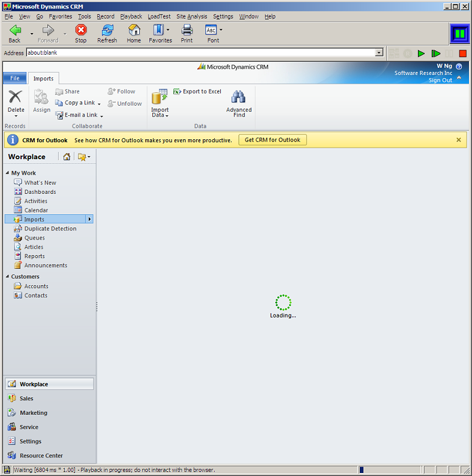Image resolution: width=472 pixels, height=476 pixels.
Task: Click the Import Data ribbon icon
Action: (x=160, y=97)
